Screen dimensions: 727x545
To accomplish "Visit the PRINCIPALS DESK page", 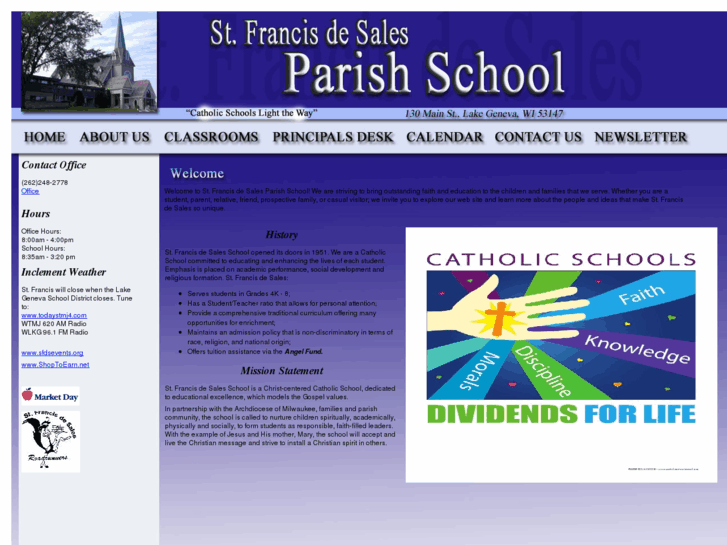I will pos(332,137).
